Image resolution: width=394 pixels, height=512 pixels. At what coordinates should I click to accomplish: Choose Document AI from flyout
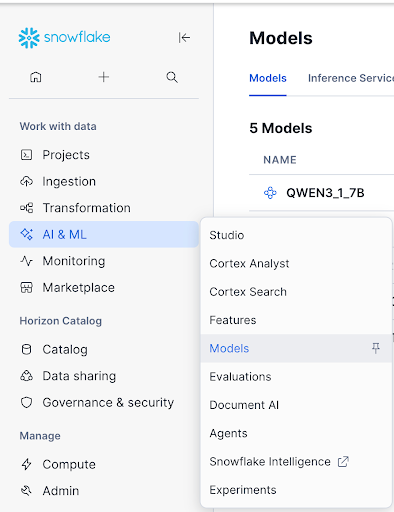296,405
